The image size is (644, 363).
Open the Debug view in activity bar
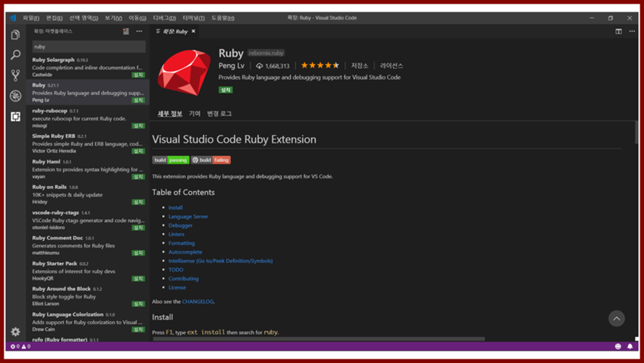point(15,96)
